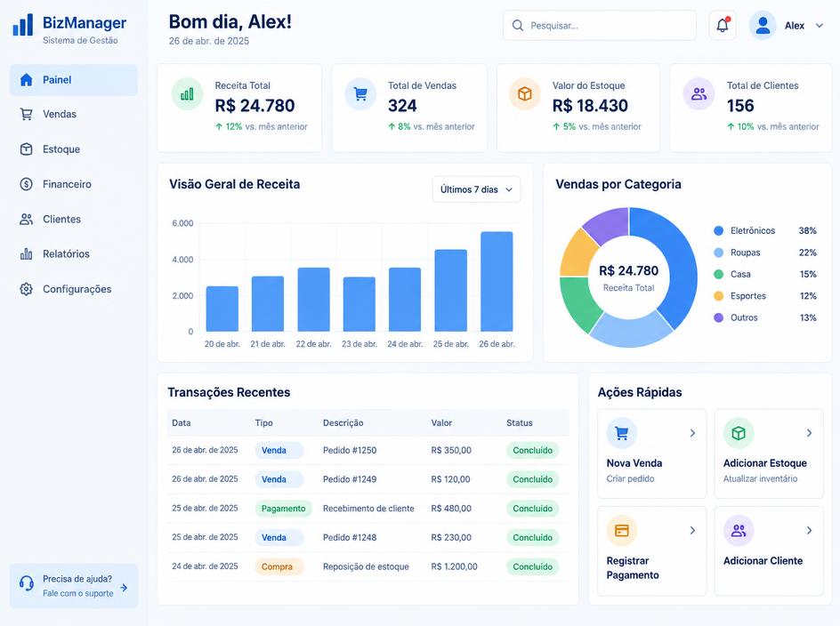This screenshot has height=626, width=840.
Task: Click the 26 de abr. revenue bar
Action: click(x=497, y=282)
